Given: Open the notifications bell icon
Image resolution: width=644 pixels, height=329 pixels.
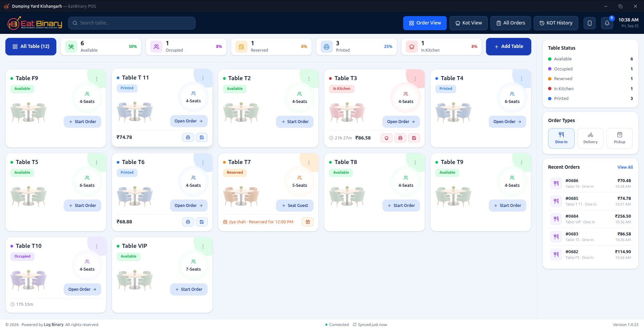Looking at the screenshot, I should click(x=607, y=23).
